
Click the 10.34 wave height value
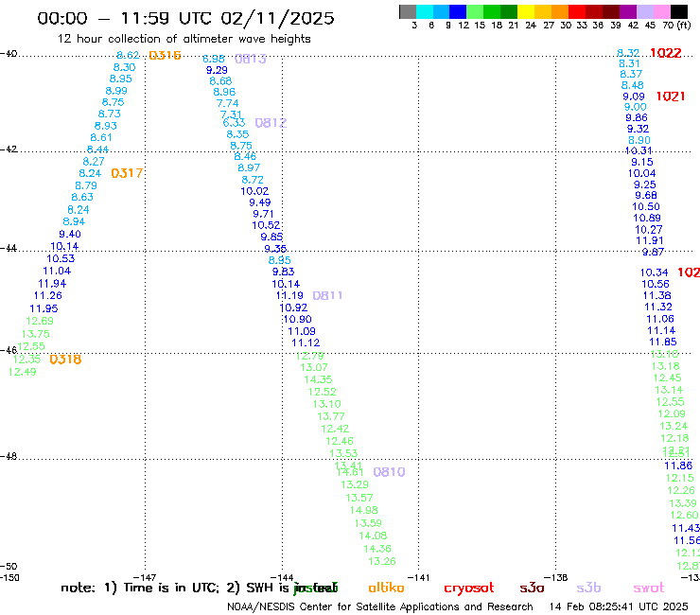(x=654, y=272)
